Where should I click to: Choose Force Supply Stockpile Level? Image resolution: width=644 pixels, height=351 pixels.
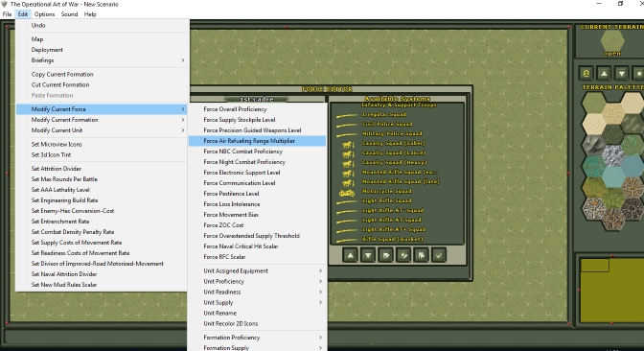click(x=258, y=120)
